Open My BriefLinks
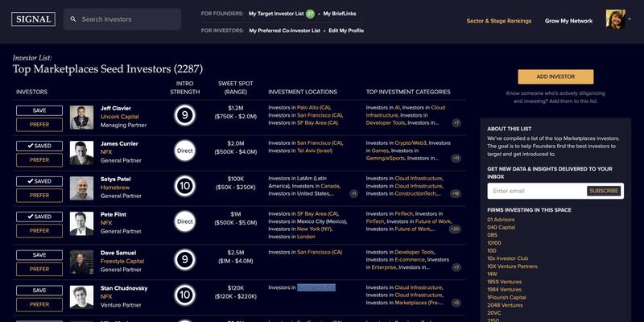The height and width of the screenshot is (322, 644). (339, 14)
